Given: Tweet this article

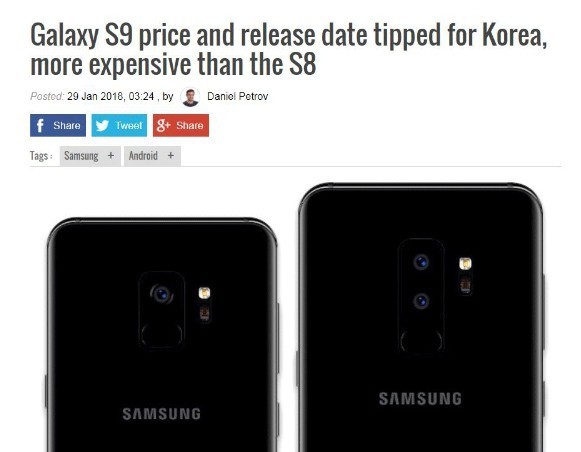Looking at the screenshot, I should [119, 125].
